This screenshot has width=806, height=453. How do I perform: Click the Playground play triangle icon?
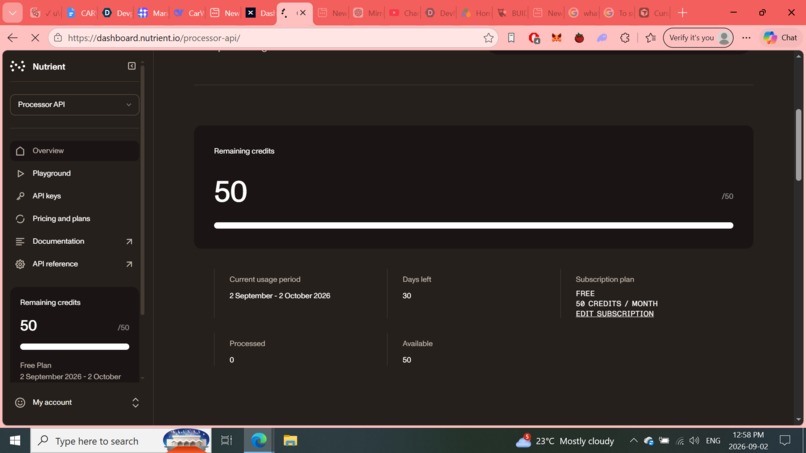click(20, 173)
